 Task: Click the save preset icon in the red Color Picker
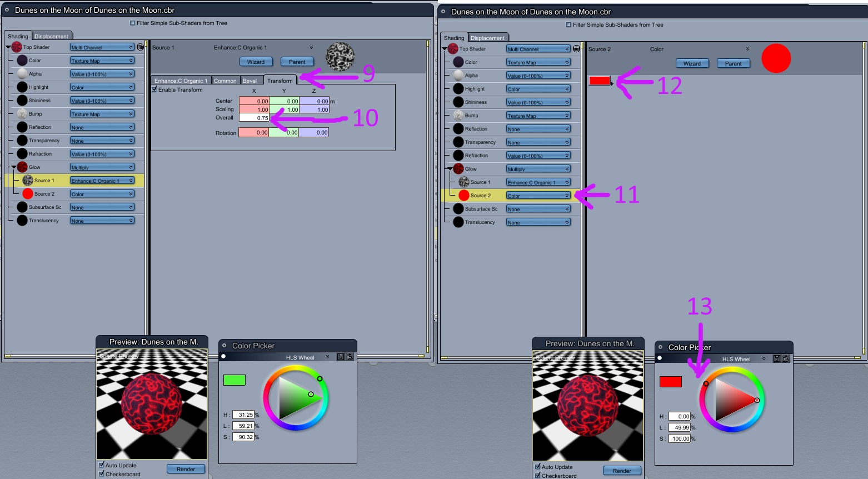777,359
